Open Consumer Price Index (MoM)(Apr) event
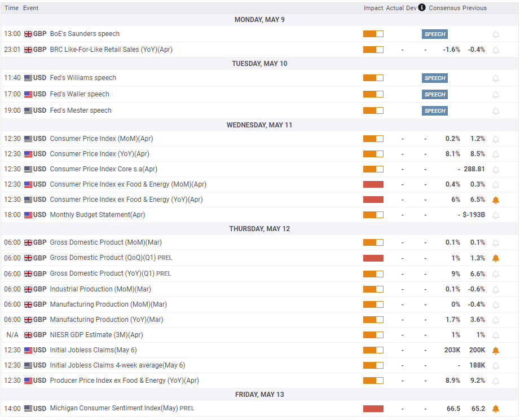 [102, 139]
